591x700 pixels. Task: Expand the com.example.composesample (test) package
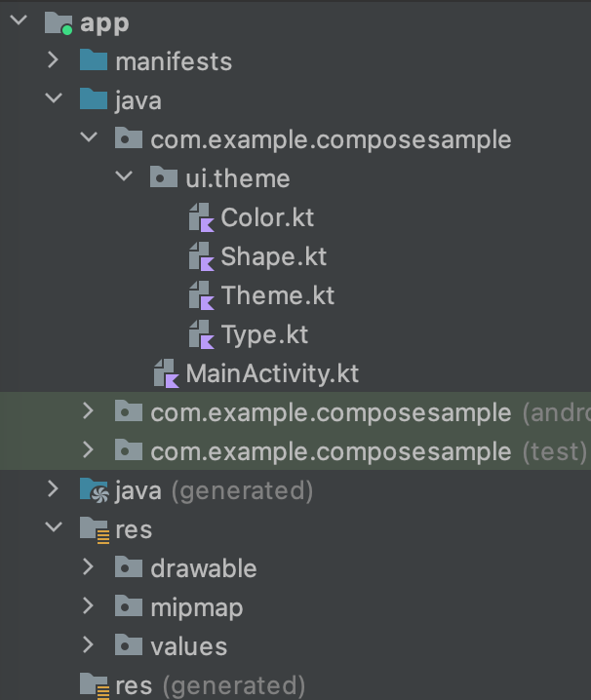(88, 450)
